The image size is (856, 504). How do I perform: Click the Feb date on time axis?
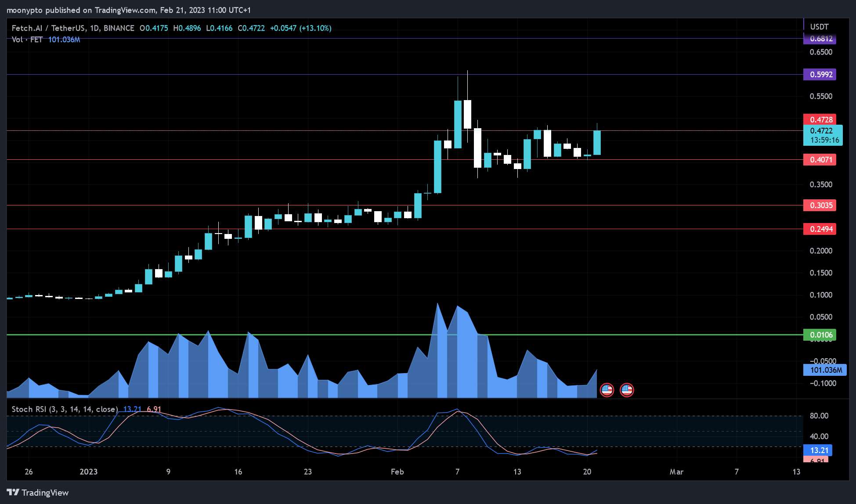click(397, 472)
